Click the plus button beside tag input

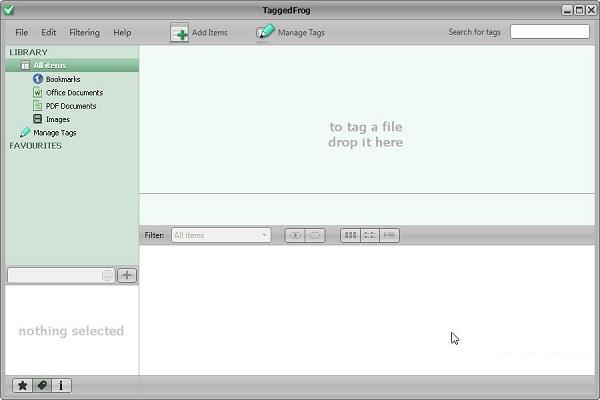coord(127,275)
